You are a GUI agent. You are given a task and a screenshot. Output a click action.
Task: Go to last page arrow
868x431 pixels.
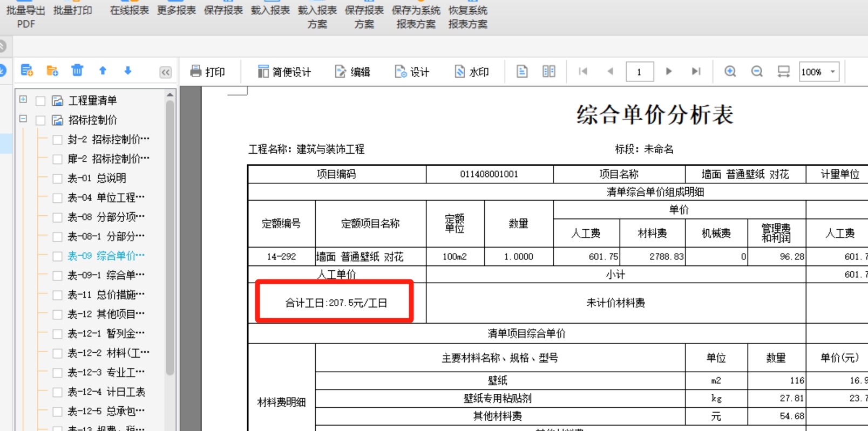pyautogui.click(x=696, y=71)
